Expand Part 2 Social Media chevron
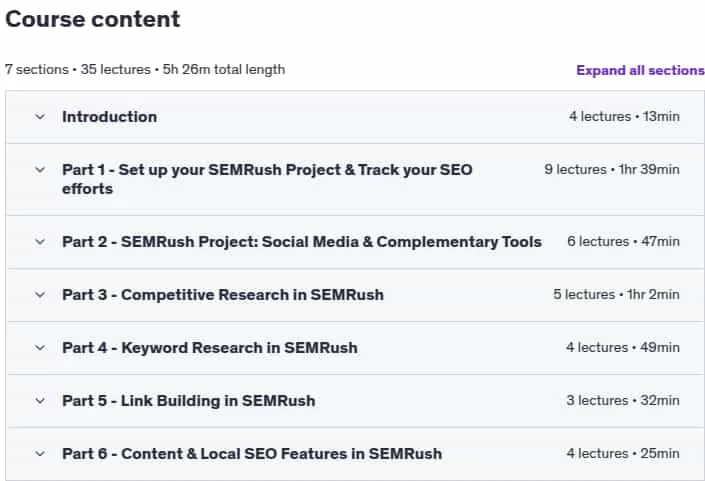This screenshot has width=705, height=481. [40, 242]
